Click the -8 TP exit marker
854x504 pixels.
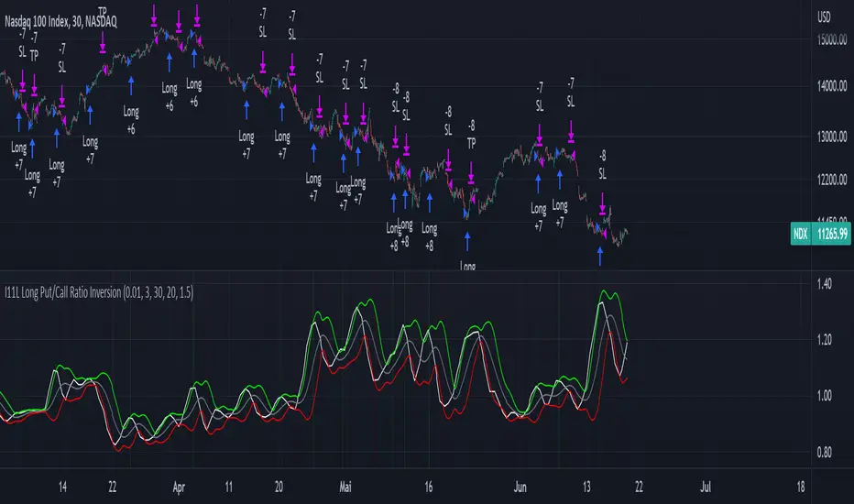[471, 135]
